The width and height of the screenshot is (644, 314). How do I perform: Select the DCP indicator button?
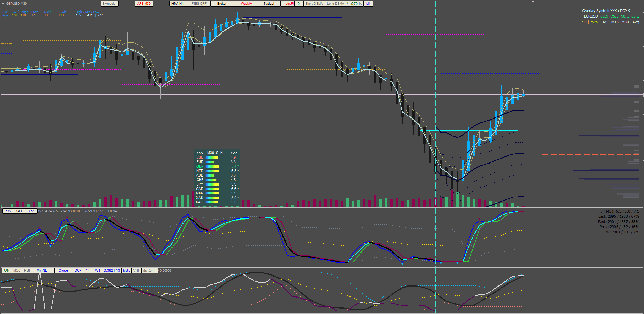78,270
